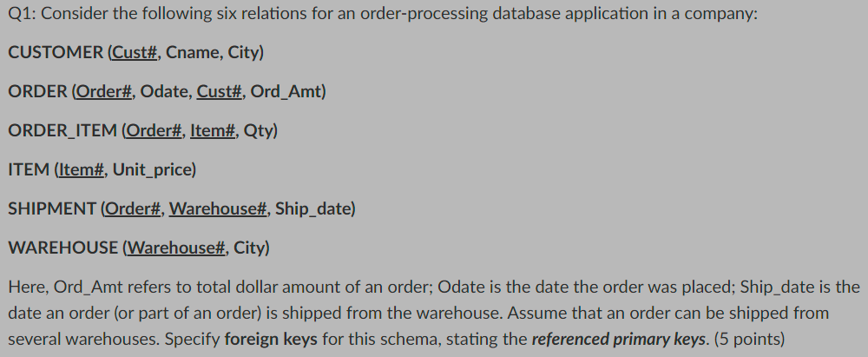
Task: Click underlined Item# in ORDER_ITEM relation
Action: point(213,130)
